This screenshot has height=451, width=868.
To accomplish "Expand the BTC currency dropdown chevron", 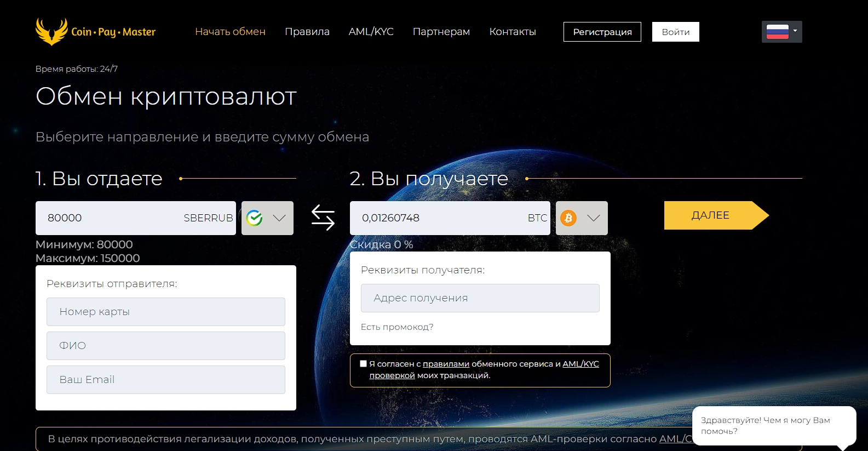I will point(594,218).
